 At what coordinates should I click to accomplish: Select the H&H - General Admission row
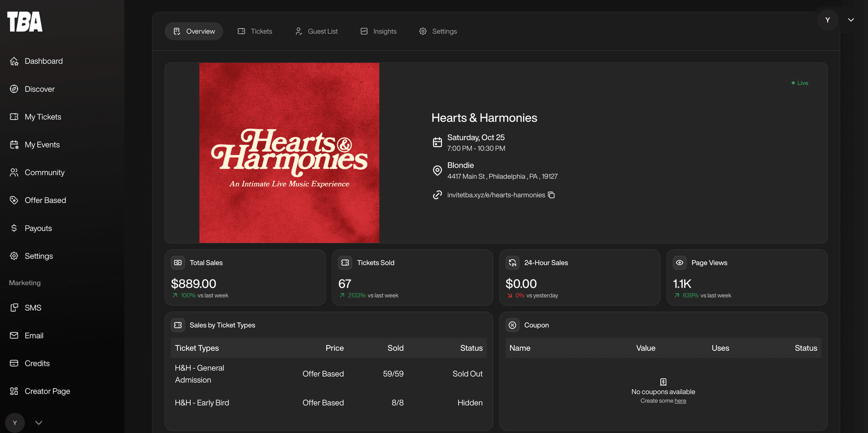(x=329, y=374)
